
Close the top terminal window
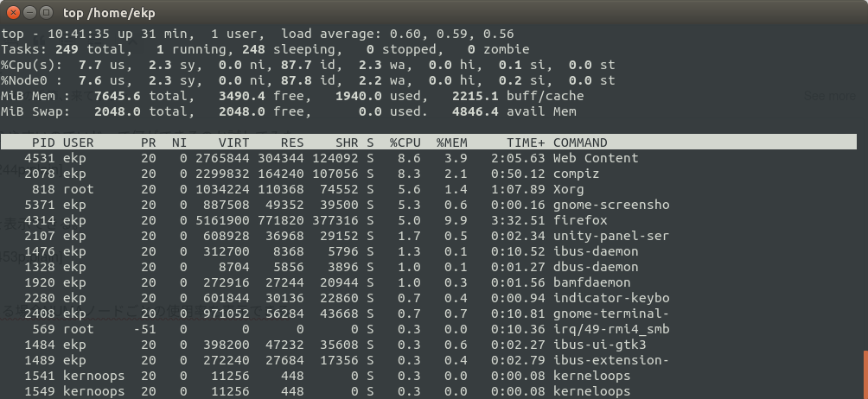pyautogui.click(x=14, y=11)
